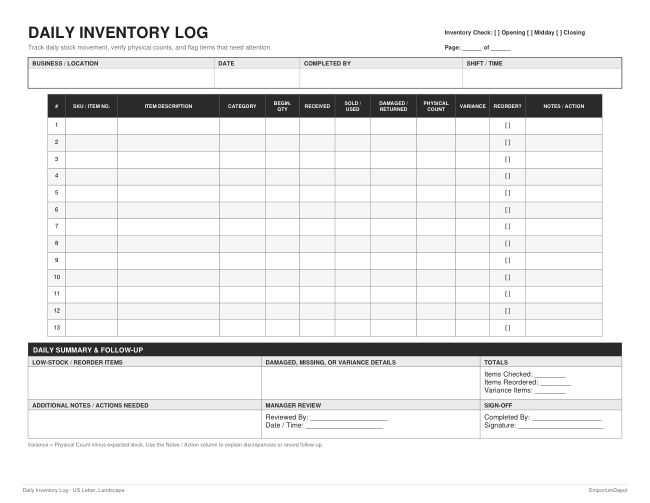650x503 pixels.
Task: Click the Notes / Action cell in row 10
Action: tap(564, 278)
